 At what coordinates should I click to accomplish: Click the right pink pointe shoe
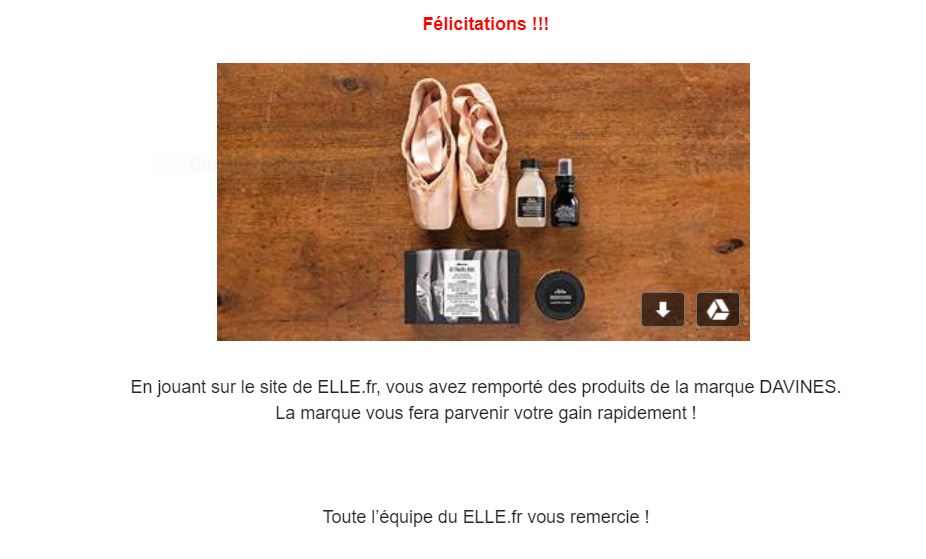pos(481,156)
